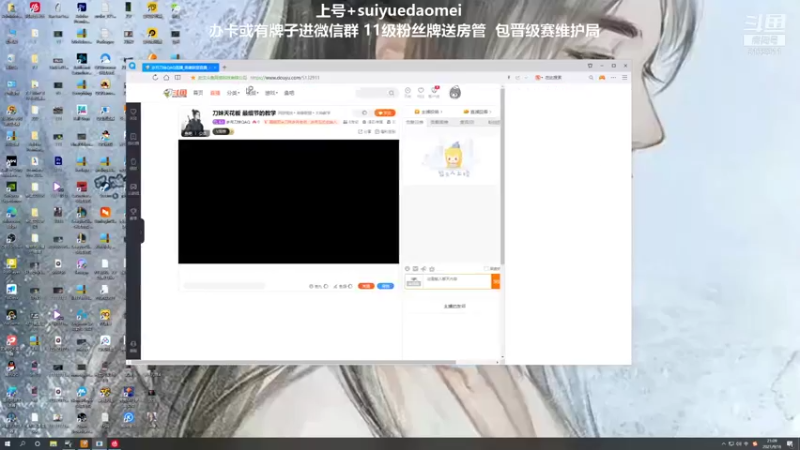This screenshot has height=450, width=800.
Task: Click the blue pill button below the video
Action: [386, 286]
